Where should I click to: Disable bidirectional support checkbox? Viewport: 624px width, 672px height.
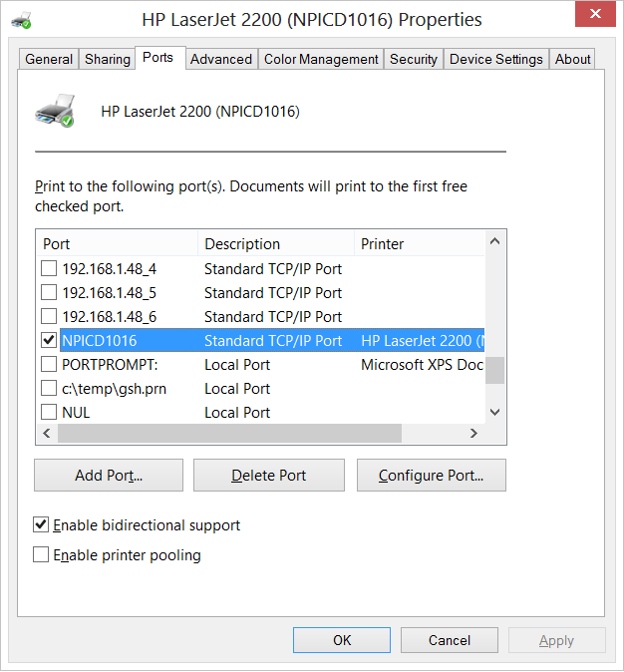(x=41, y=525)
